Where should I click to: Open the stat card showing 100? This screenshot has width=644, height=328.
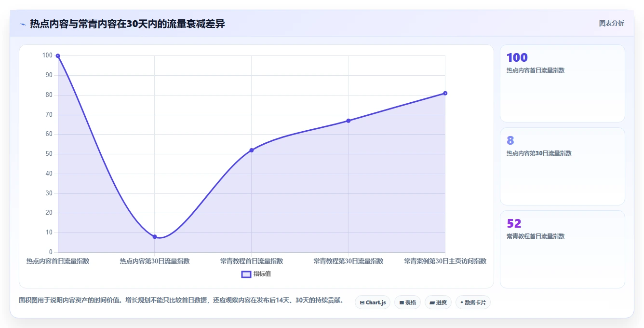click(563, 83)
